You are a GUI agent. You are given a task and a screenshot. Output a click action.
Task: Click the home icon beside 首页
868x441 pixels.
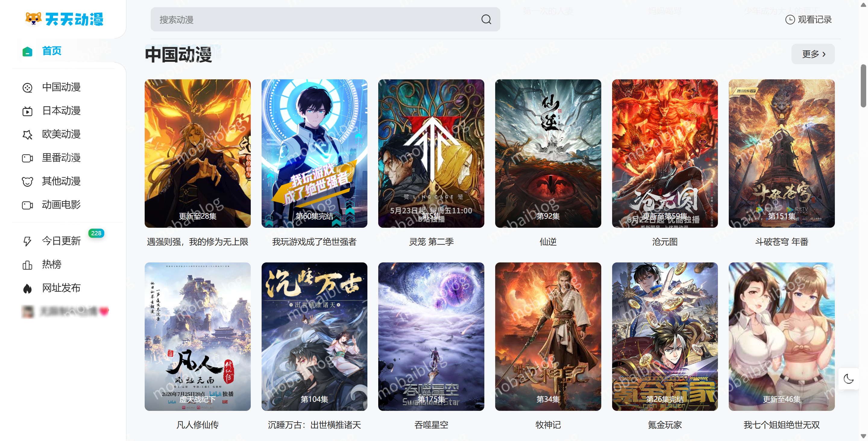click(27, 51)
